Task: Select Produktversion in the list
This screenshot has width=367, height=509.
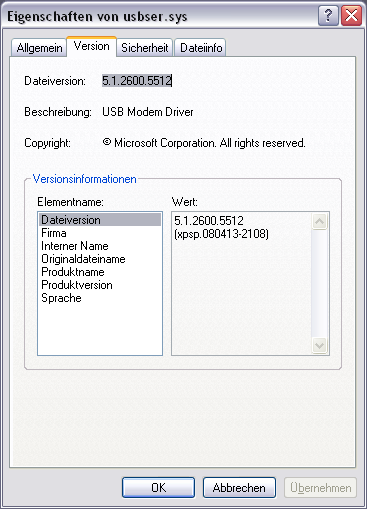Action: [x=100, y=285]
